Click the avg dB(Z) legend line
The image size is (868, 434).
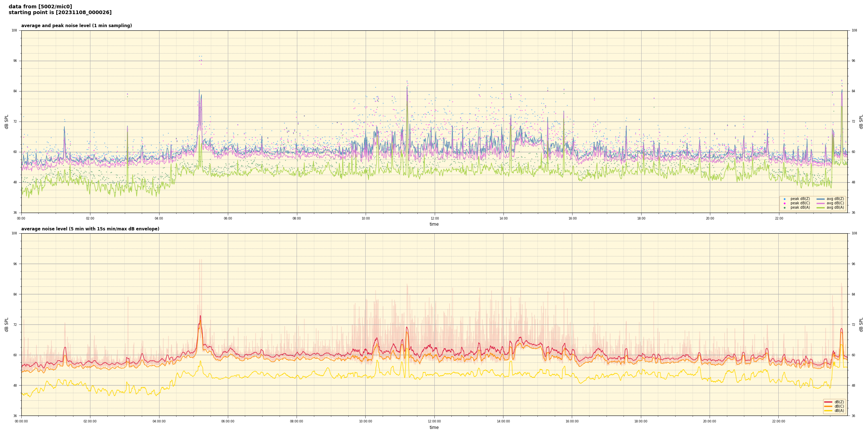click(820, 199)
